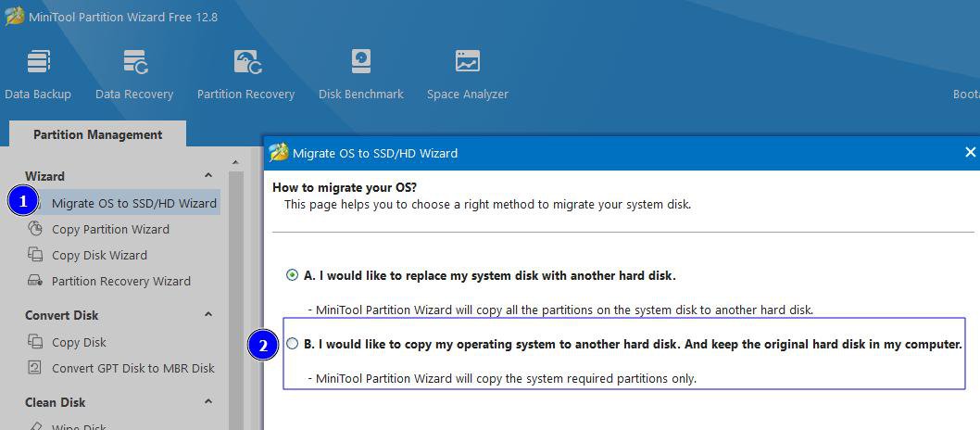980x430 pixels.
Task: Switch to the Partition Management tab
Action: click(97, 134)
